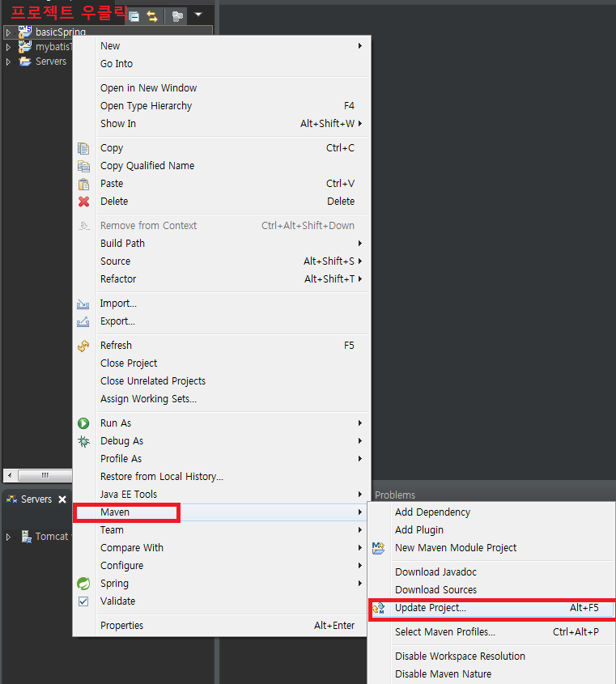The width and height of the screenshot is (616, 684).
Task: Click the Export icon
Action: [x=83, y=322]
